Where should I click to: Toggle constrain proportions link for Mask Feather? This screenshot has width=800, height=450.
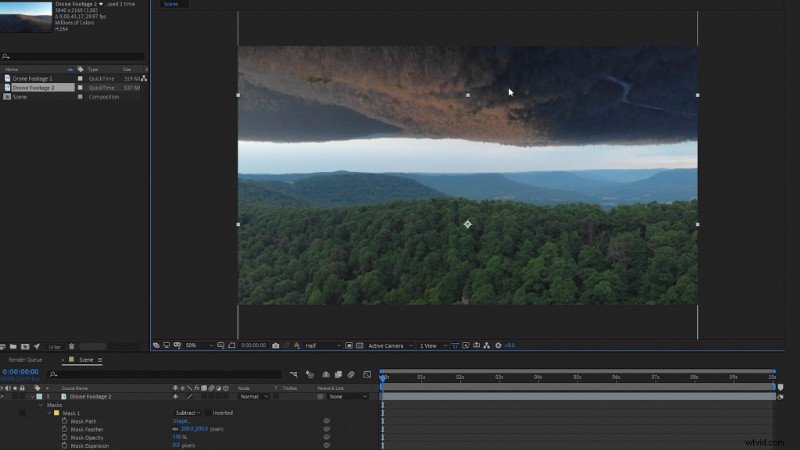point(176,430)
